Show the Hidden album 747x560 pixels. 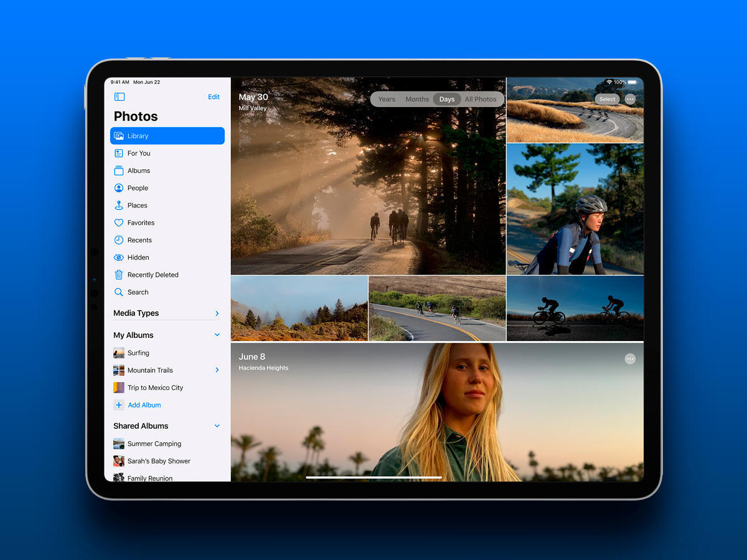tap(138, 258)
